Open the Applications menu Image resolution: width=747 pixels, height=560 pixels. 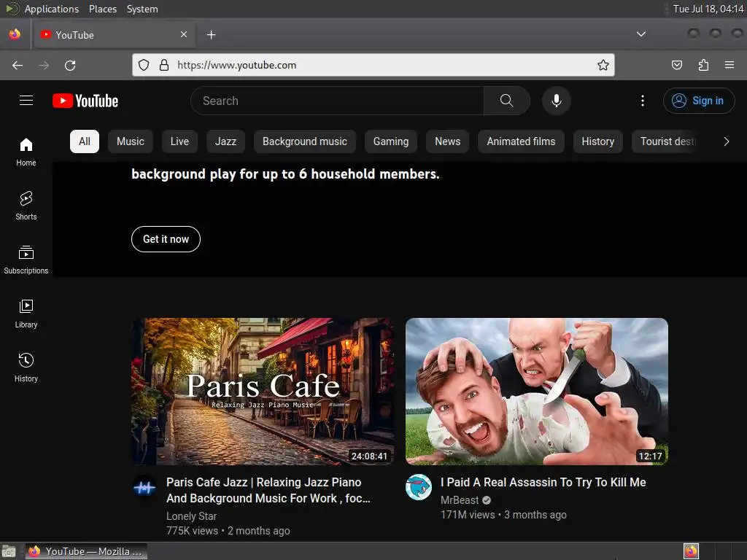(x=52, y=9)
